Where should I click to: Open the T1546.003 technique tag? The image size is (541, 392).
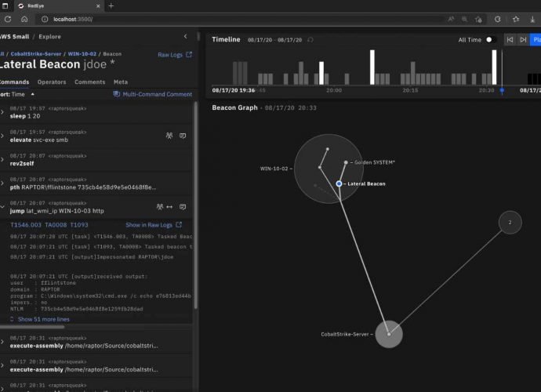26,225
